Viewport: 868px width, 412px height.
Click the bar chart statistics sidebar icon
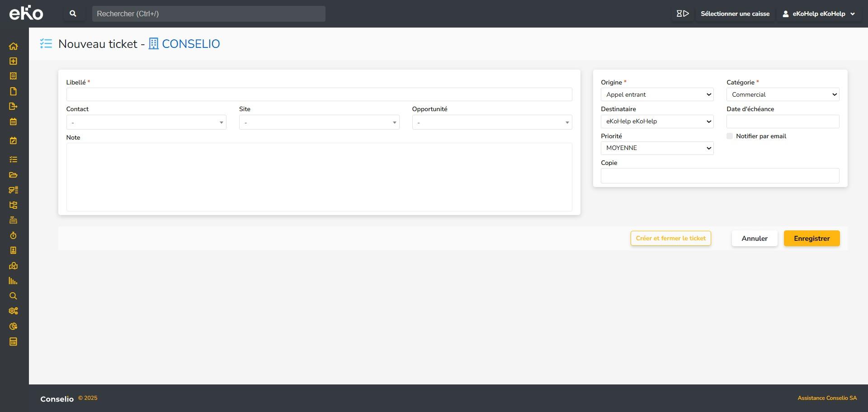[13, 281]
